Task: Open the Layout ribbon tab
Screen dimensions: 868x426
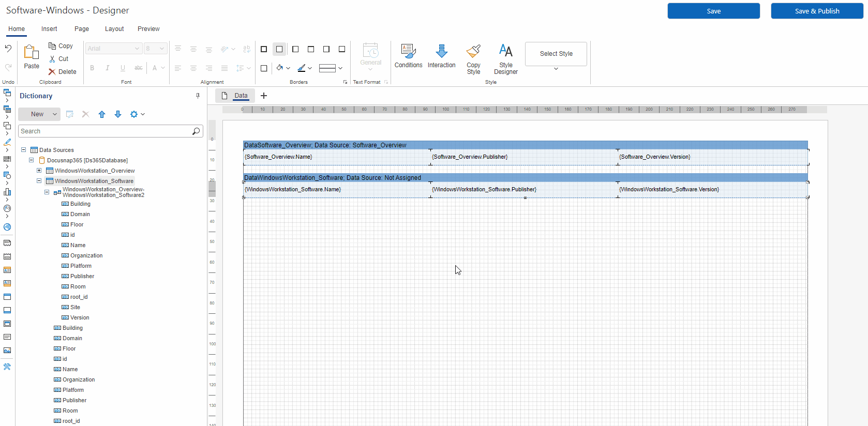Action: click(114, 29)
